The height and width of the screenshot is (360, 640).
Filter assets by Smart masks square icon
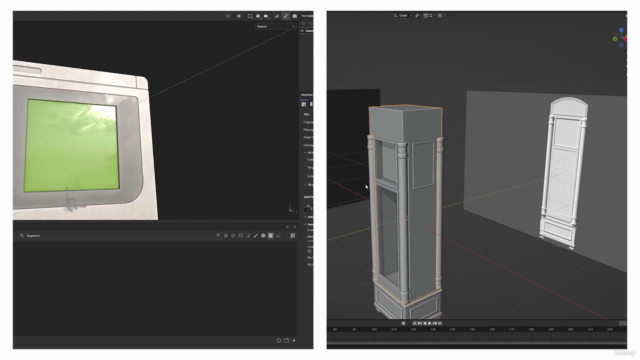click(x=241, y=236)
